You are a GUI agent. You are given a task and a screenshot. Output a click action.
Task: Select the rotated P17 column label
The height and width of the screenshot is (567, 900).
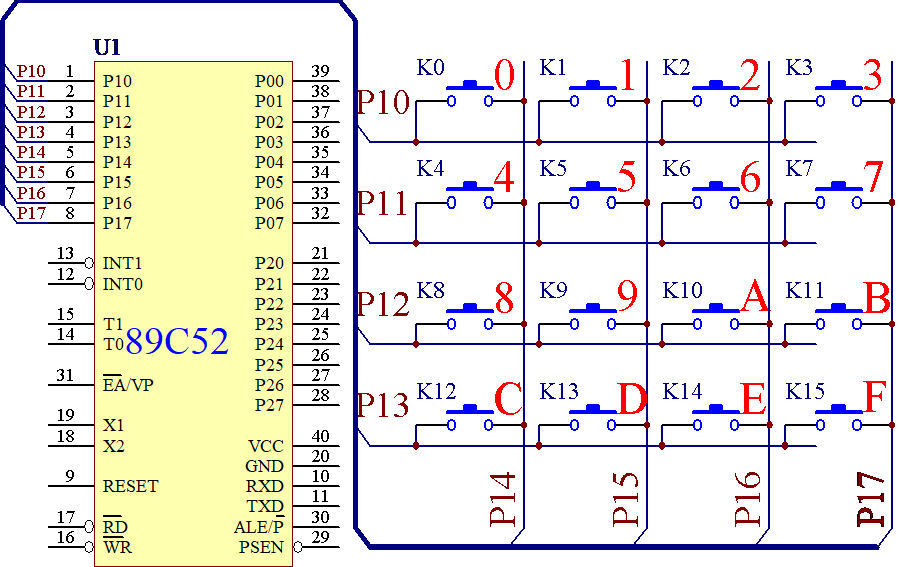point(871,500)
